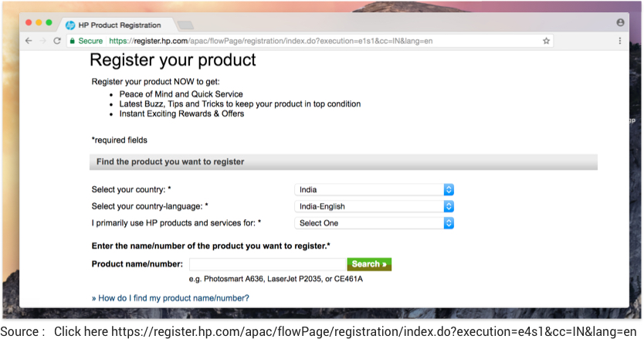The width and height of the screenshot is (644, 339).
Task: Click the URL address bar
Action: [x=310, y=41]
